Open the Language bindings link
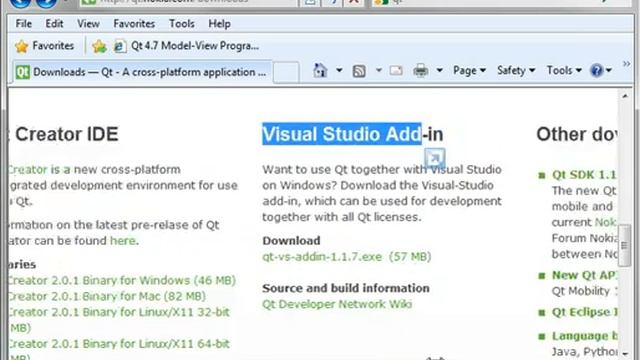The height and width of the screenshot is (360, 640). 584,336
